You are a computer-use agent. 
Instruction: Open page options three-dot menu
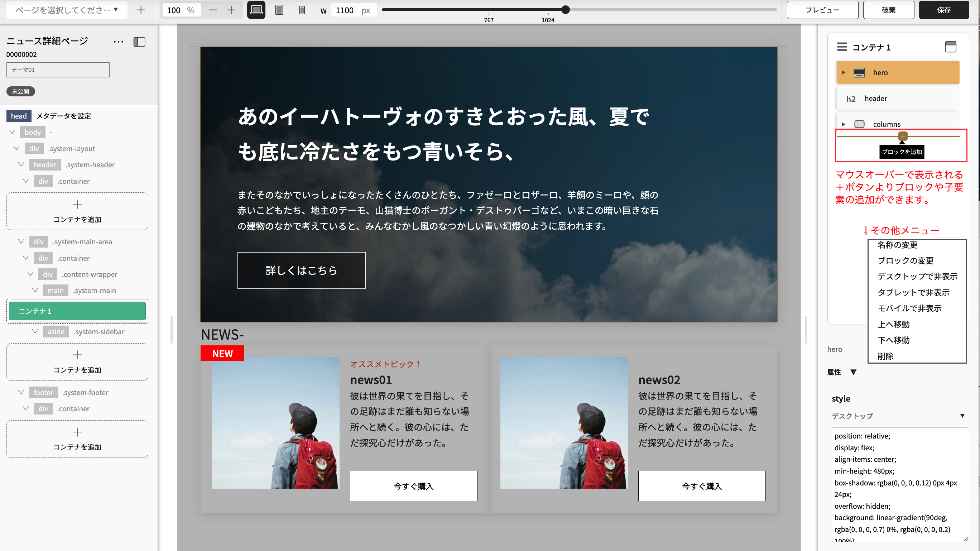click(118, 42)
